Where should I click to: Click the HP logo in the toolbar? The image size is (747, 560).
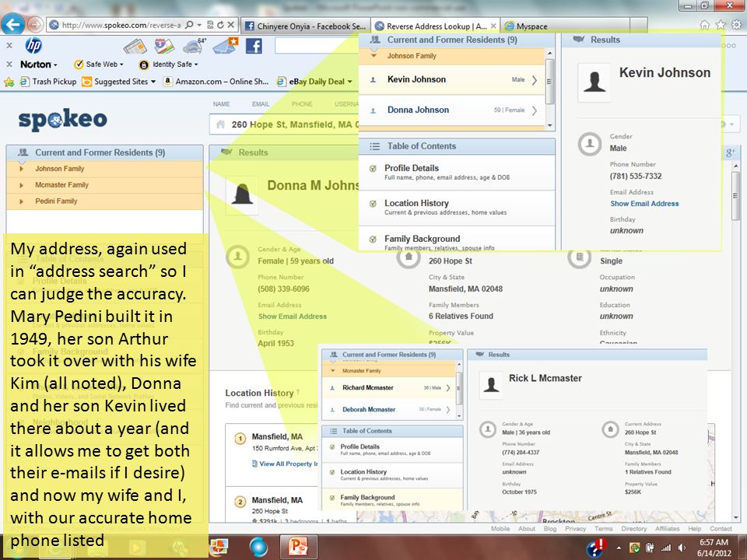click(33, 45)
